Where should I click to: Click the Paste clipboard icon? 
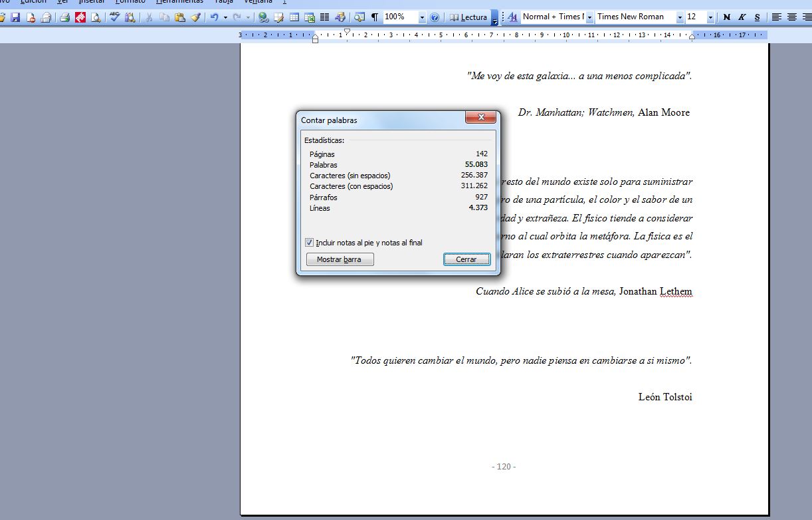pos(180,17)
